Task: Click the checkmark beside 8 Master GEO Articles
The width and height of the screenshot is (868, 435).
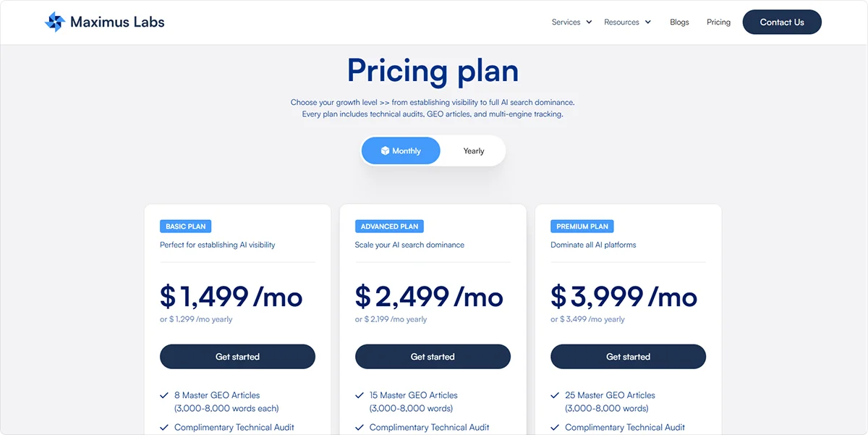Action: (x=163, y=394)
